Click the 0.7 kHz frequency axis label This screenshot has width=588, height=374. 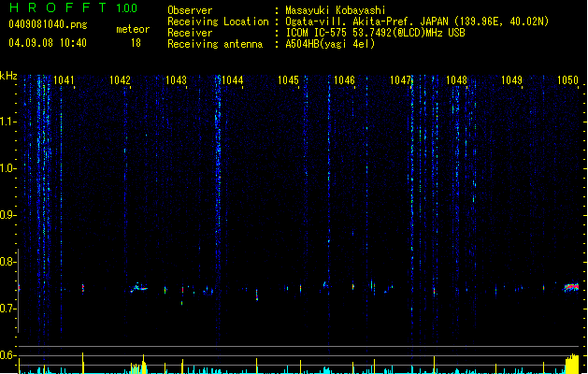7,309
